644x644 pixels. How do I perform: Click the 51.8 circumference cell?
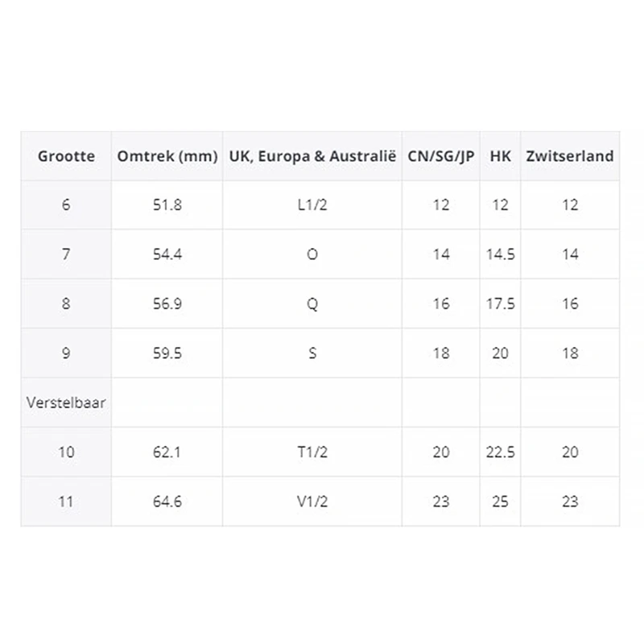point(167,205)
